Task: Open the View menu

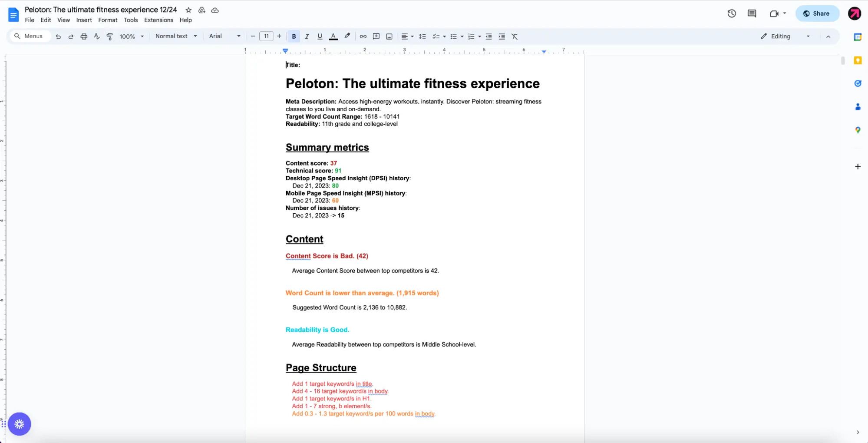Action: (63, 20)
